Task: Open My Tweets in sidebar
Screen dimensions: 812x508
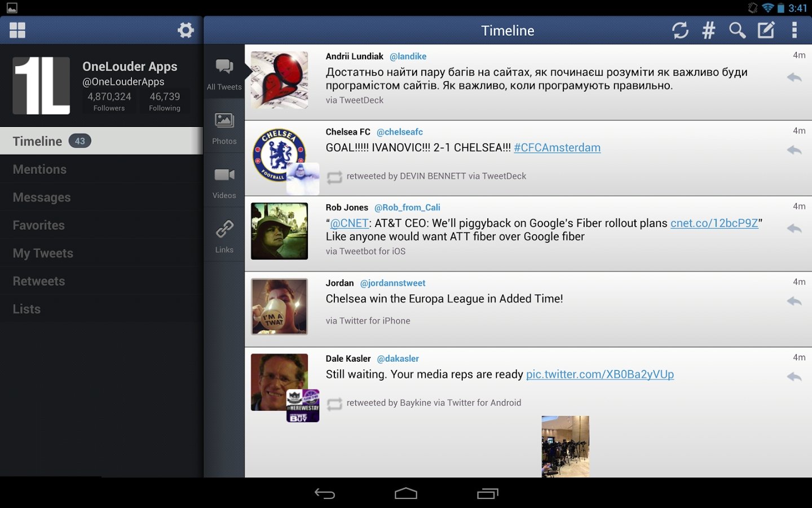Action: (x=101, y=253)
